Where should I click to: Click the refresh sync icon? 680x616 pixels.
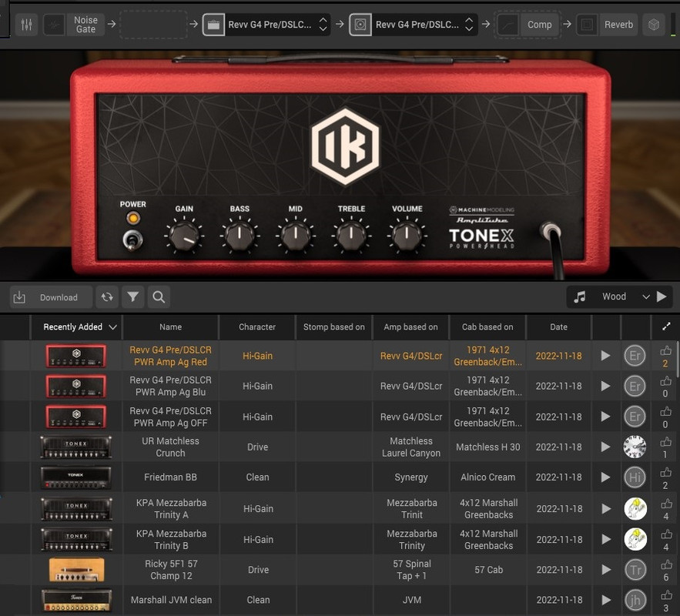point(107,297)
